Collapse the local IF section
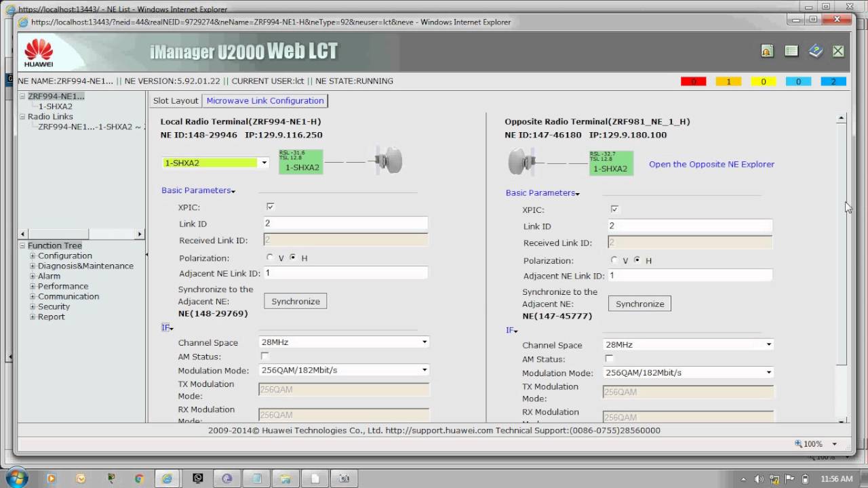This screenshot has height=488, width=868. pyautogui.click(x=167, y=328)
